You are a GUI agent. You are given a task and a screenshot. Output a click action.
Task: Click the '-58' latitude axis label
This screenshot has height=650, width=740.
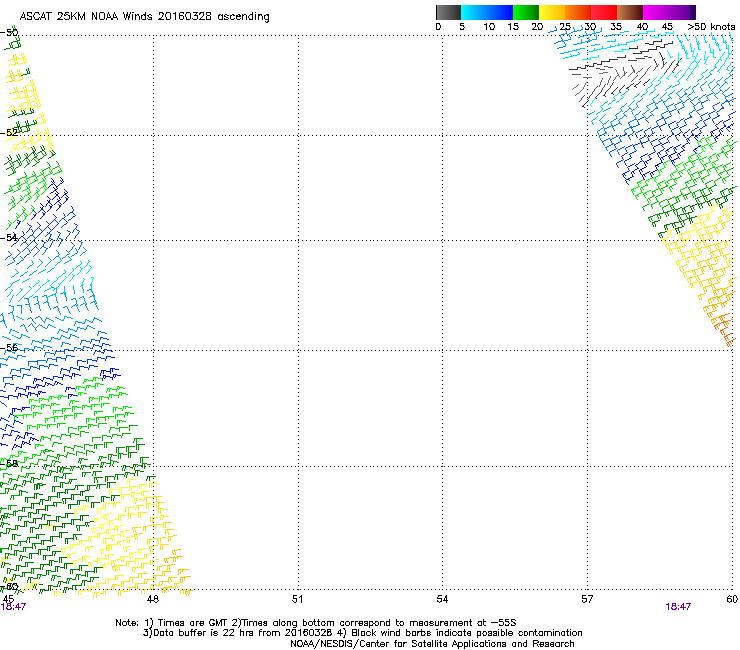click(9, 464)
